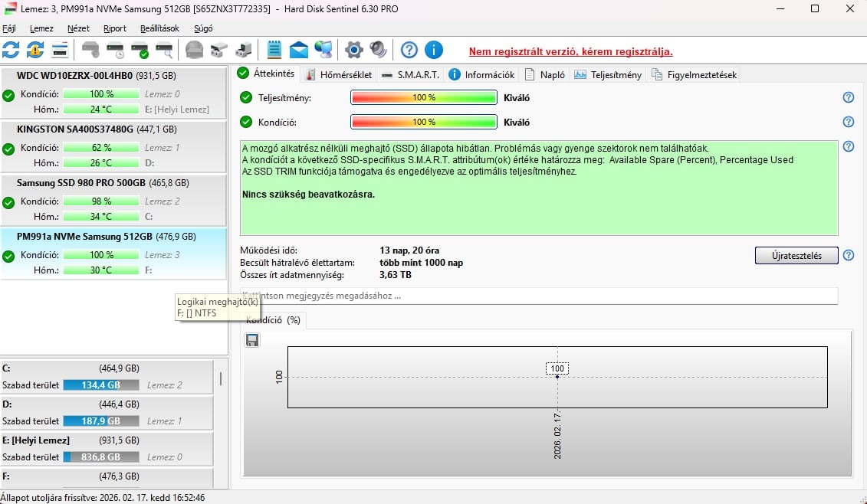Screen dimensions: 867x504
Task: Click the green status description text box
Action: [539, 188]
